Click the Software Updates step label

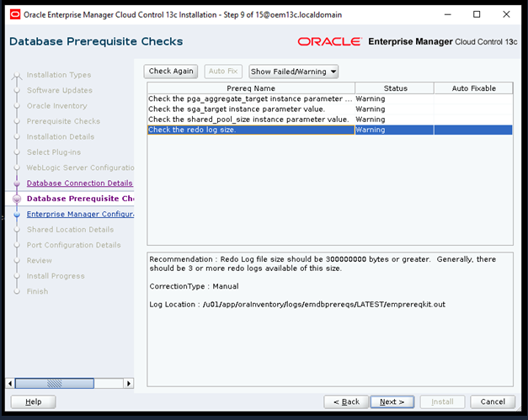[60, 90]
